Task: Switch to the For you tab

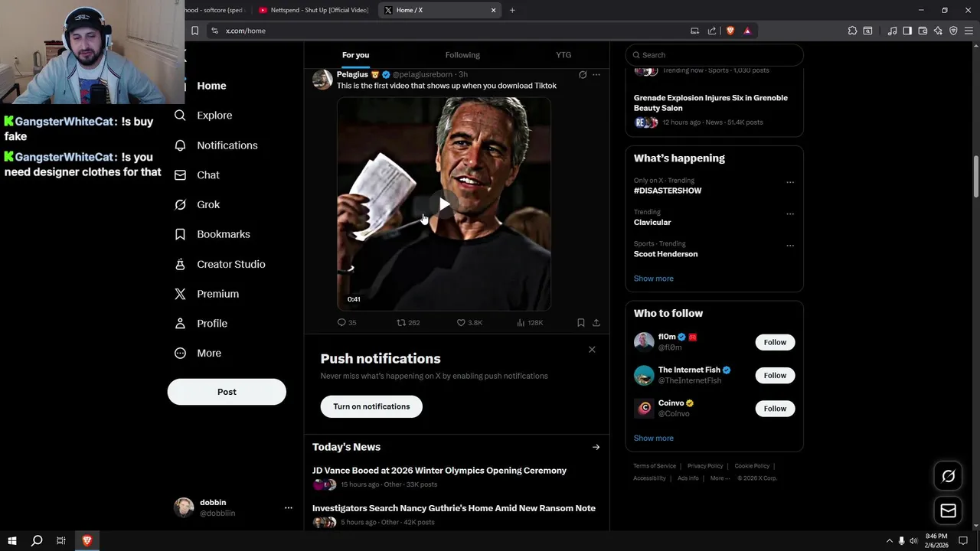Action: click(355, 55)
